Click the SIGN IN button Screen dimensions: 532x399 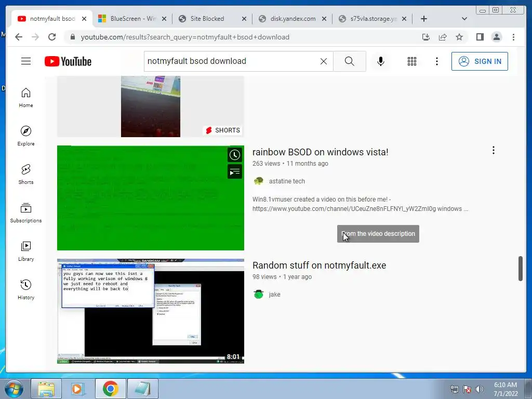pos(480,61)
